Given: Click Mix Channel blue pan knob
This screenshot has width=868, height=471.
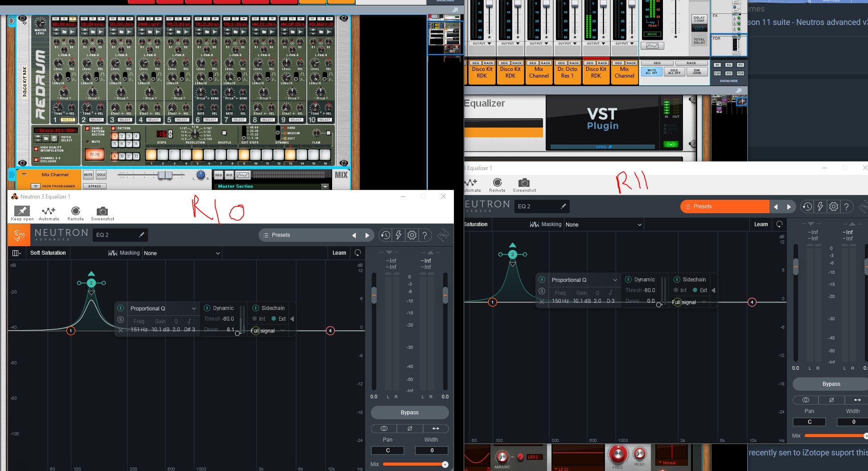Looking at the screenshot, I should (x=201, y=175).
